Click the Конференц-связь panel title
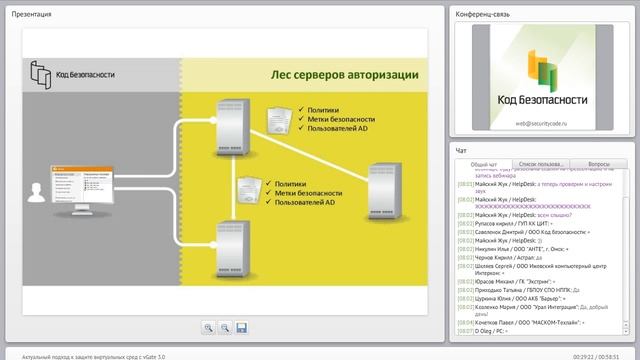Image resolution: width=640 pixels, height=360 pixels. (x=482, y=14)
